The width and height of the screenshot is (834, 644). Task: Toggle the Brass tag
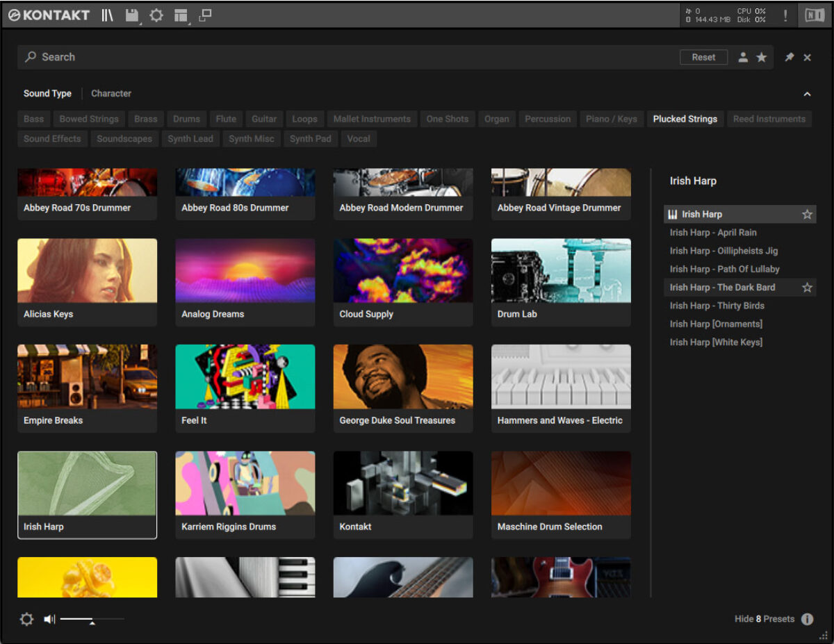click(146, 119)
